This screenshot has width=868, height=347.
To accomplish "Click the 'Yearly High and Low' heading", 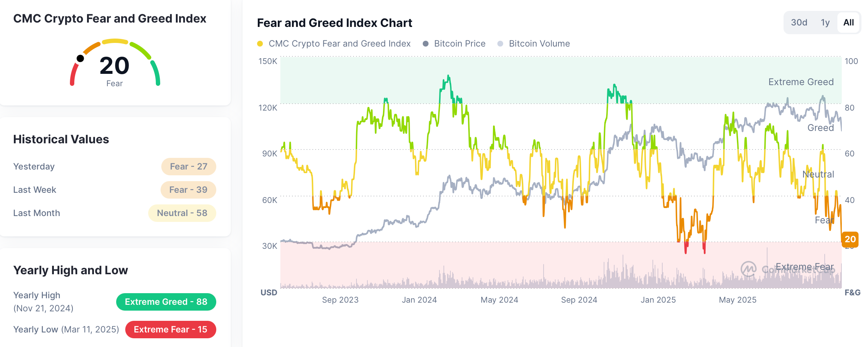I will 70,270.
